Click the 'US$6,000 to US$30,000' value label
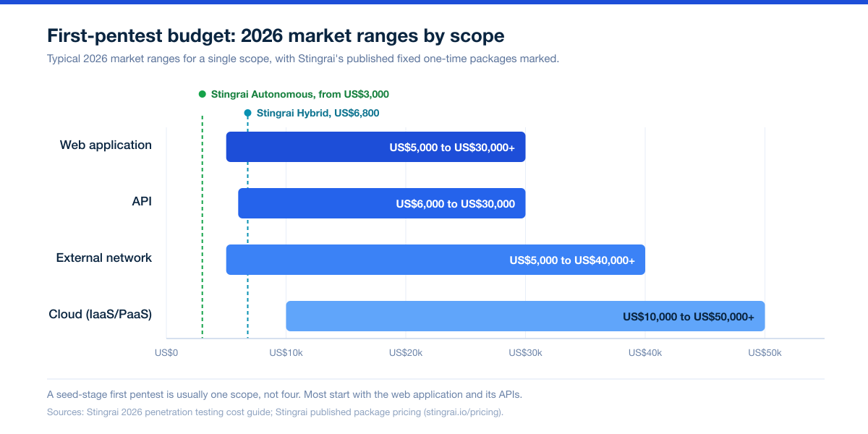This screenshot has width=868, height=434. [x=456, y=203]
